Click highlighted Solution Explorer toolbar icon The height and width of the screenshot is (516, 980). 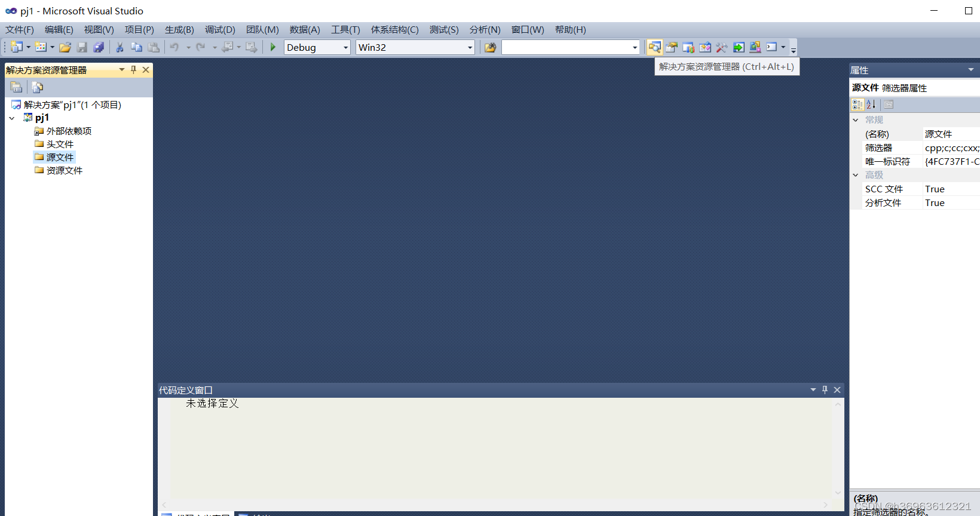(x=654, y=47)
